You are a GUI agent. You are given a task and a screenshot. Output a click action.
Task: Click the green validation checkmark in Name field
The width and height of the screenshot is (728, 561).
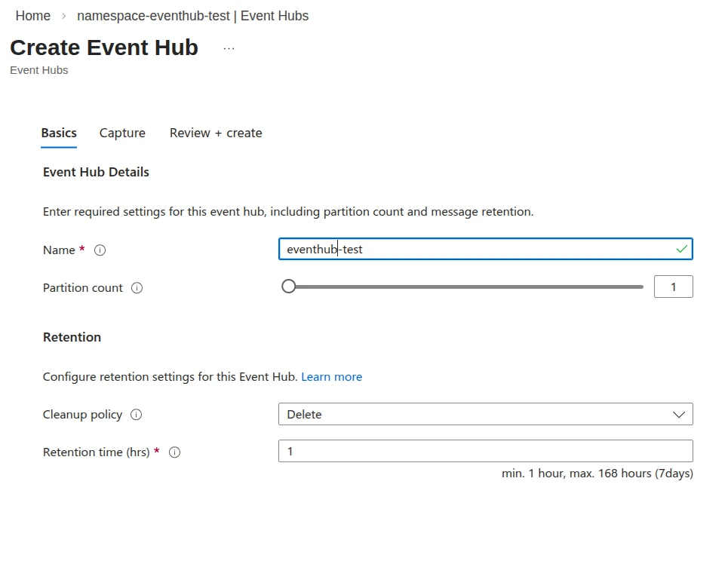point(681,249)
